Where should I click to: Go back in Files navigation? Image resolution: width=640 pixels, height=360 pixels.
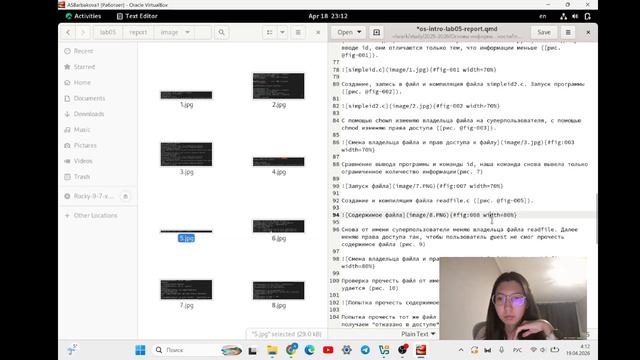(x=68, y=32)
